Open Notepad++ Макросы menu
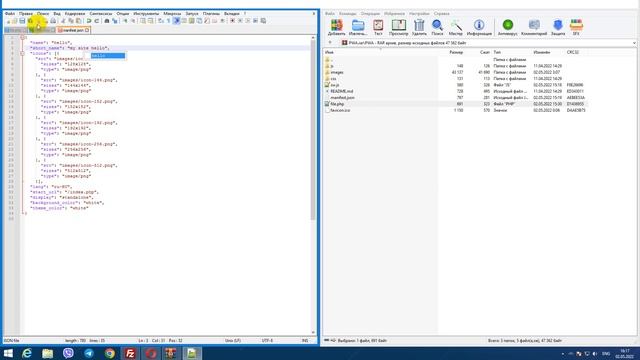640x360 pixels. point(172,13)
